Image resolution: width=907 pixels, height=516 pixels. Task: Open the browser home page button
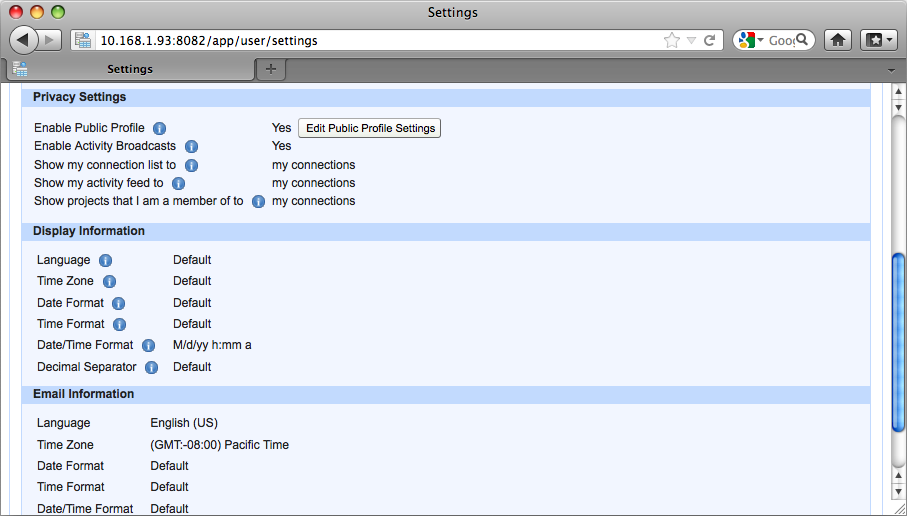pos(838,40)
